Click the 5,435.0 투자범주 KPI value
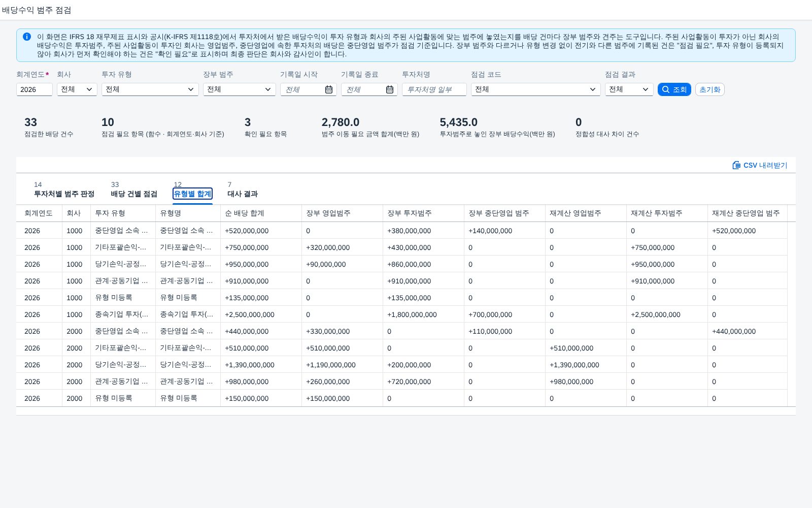The image size is (812, 508). (459, 122)
